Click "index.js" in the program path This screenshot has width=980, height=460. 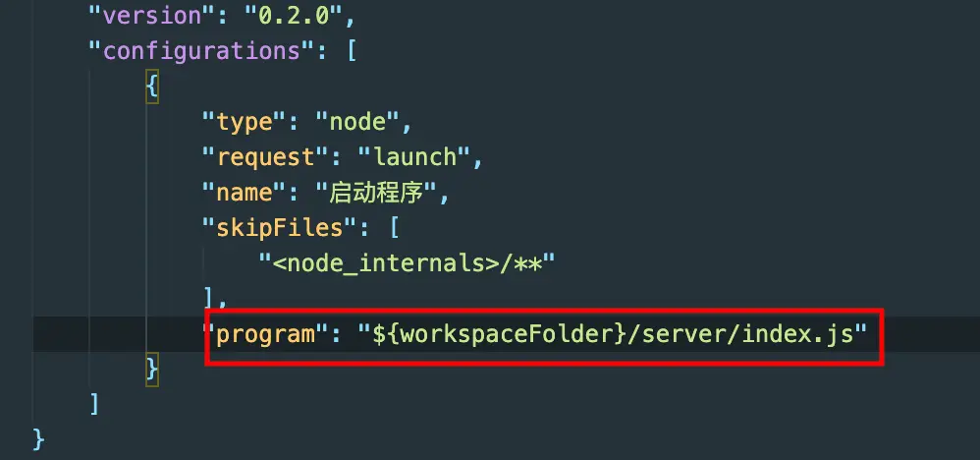pyautogui.click(x=797, y=334)
